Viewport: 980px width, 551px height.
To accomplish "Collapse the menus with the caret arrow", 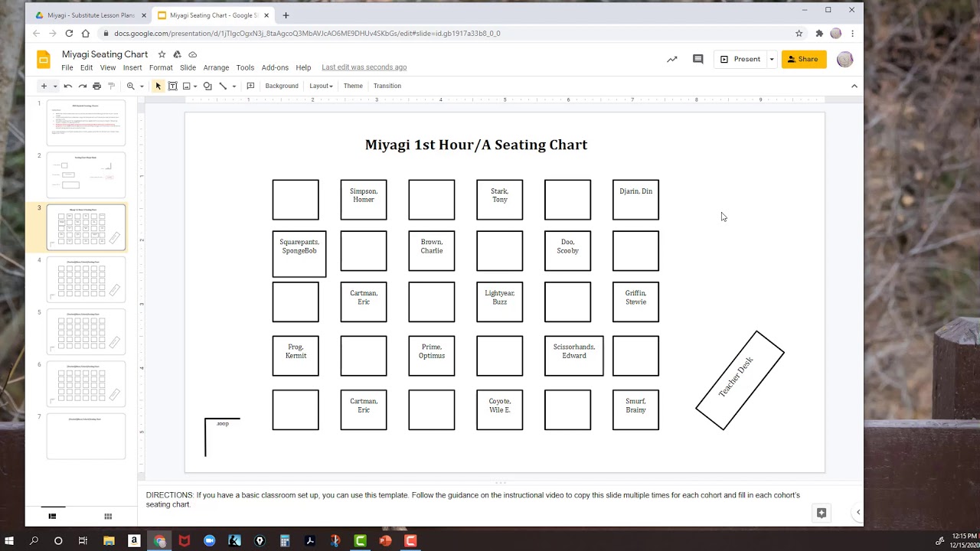I will click(854, 86).
